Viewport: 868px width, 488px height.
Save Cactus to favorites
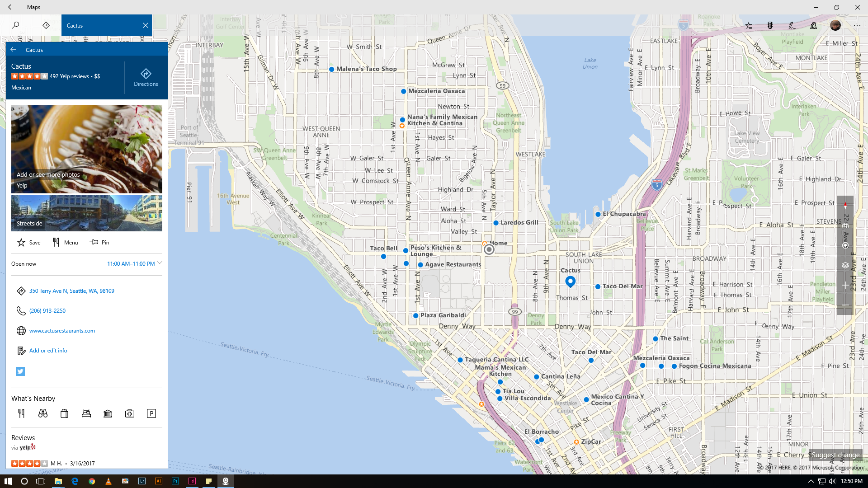pos(29,243)
